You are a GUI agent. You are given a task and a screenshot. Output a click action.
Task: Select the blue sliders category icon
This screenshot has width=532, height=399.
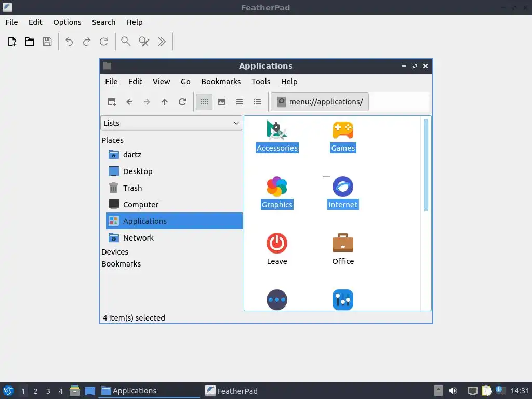(x=343, y=300)
